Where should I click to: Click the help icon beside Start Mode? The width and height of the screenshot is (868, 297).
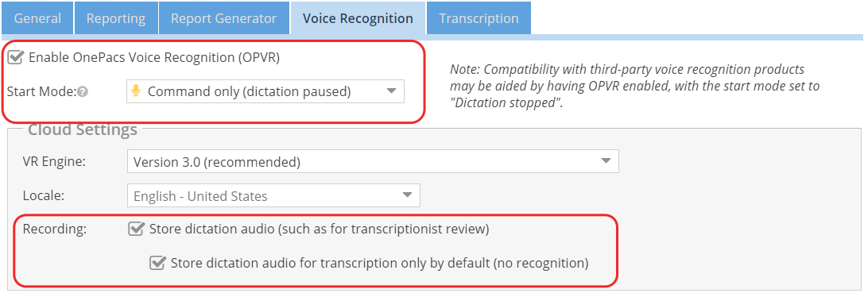click(x=83, y=92)
